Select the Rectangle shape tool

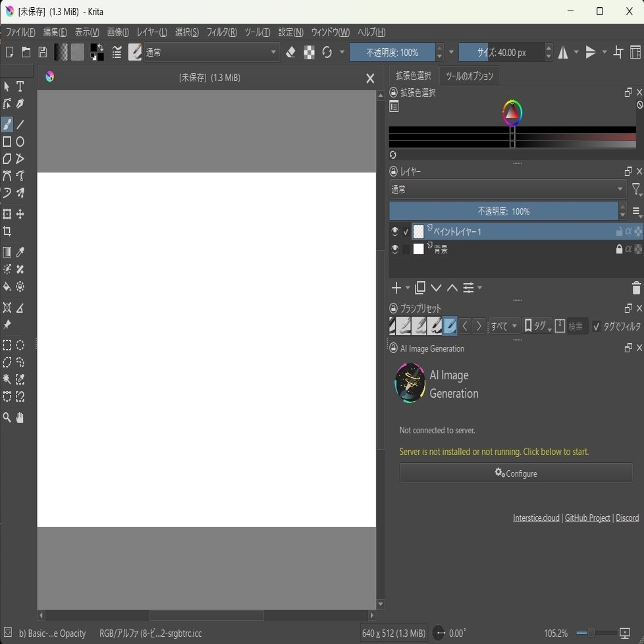point(7,142)
